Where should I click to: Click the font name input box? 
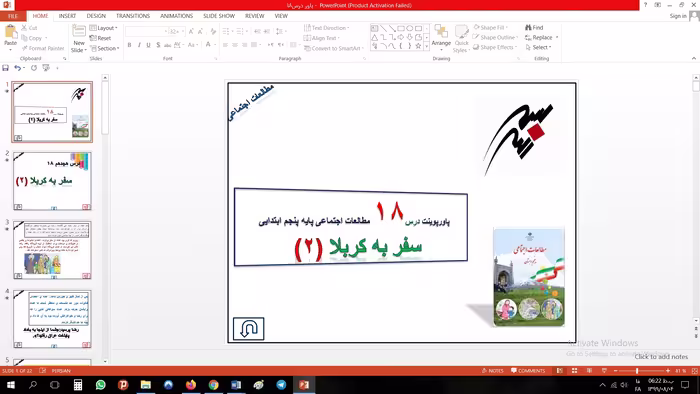145,31
